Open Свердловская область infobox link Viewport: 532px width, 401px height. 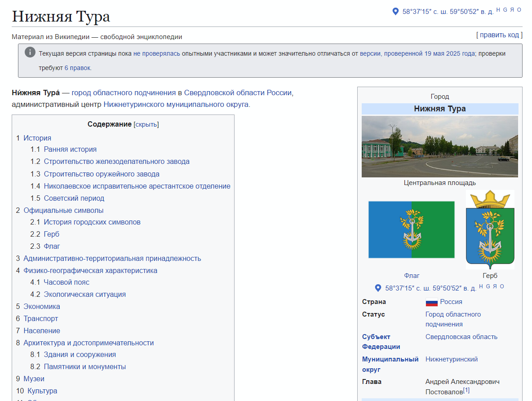click(461, 337)
